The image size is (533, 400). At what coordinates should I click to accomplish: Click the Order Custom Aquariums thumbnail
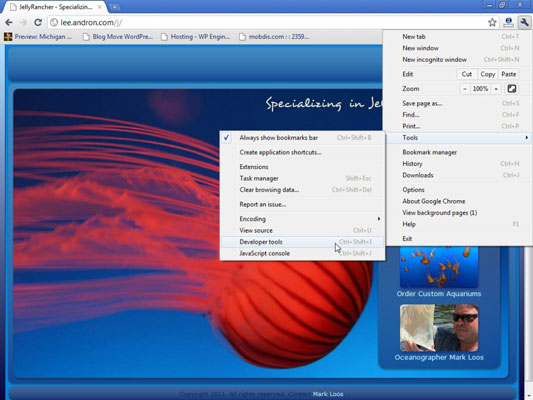pos(439,267)
